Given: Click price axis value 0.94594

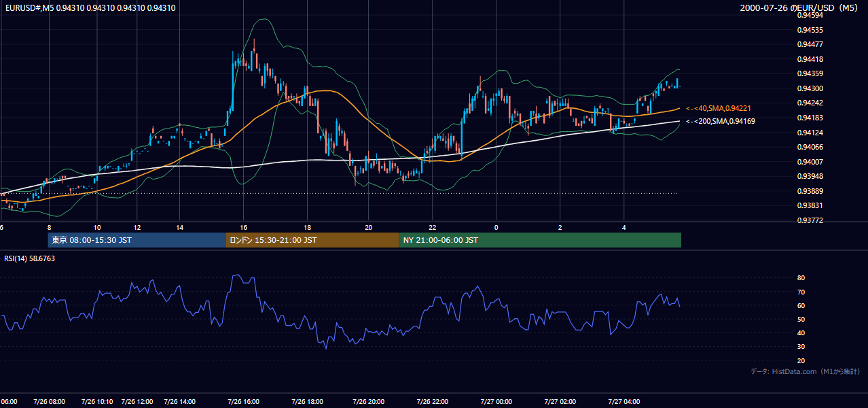Looking at the screenshot, I should [810, 15].
